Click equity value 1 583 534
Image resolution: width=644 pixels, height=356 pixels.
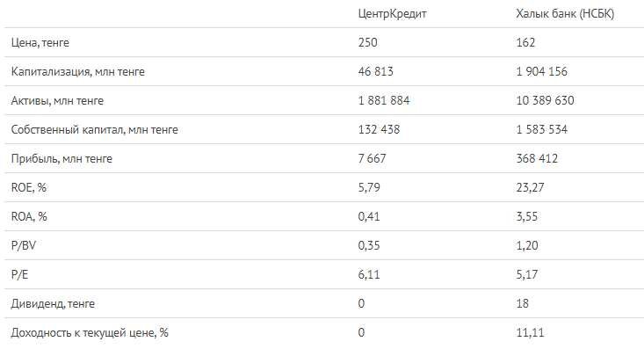[542, 129]
